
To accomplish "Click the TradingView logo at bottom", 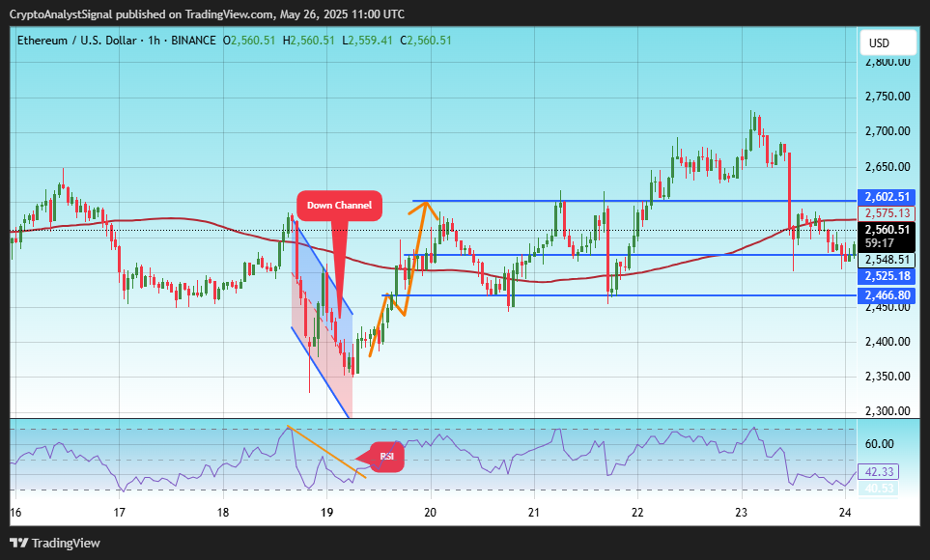I will click(x=55, y=543).
